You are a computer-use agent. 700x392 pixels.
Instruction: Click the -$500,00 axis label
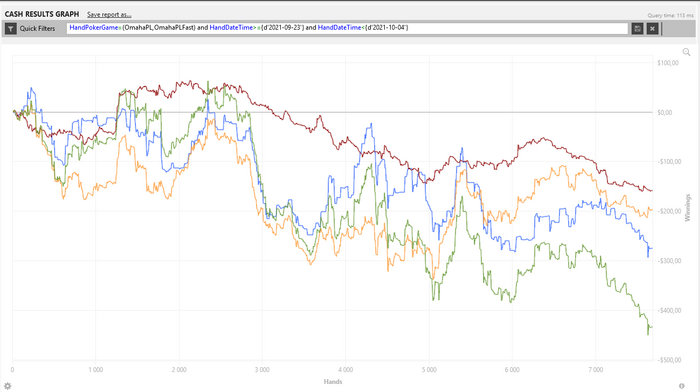coord(669,360)
